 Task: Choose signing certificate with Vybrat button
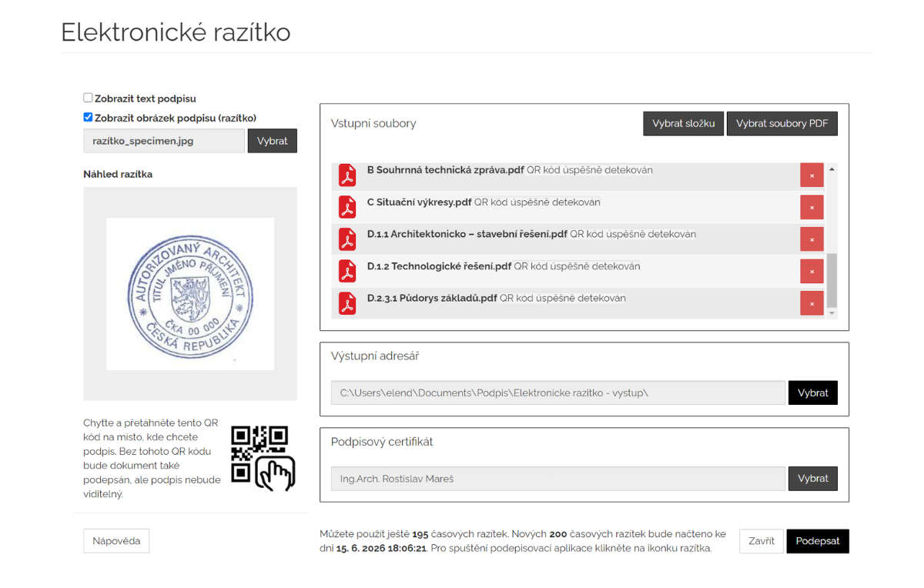[812, 478]
